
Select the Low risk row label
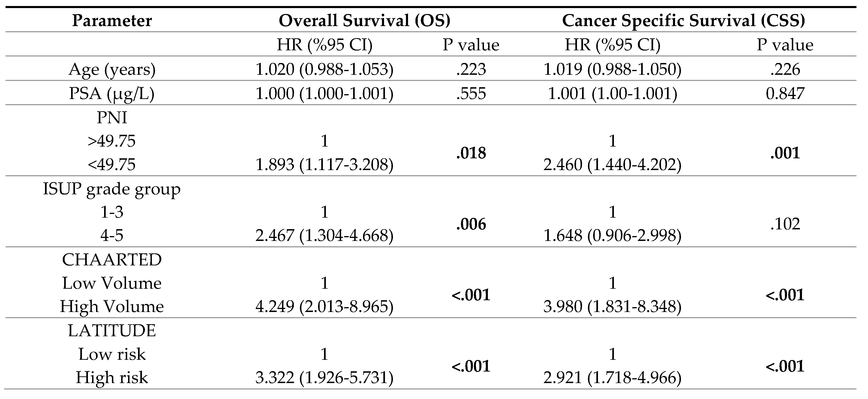coord(112,354)
